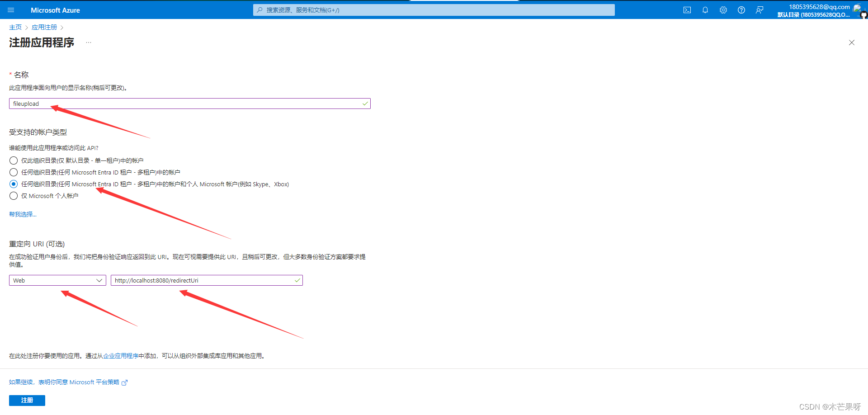Open the Microsoft 平台策略 link

[x=68, y=382]
